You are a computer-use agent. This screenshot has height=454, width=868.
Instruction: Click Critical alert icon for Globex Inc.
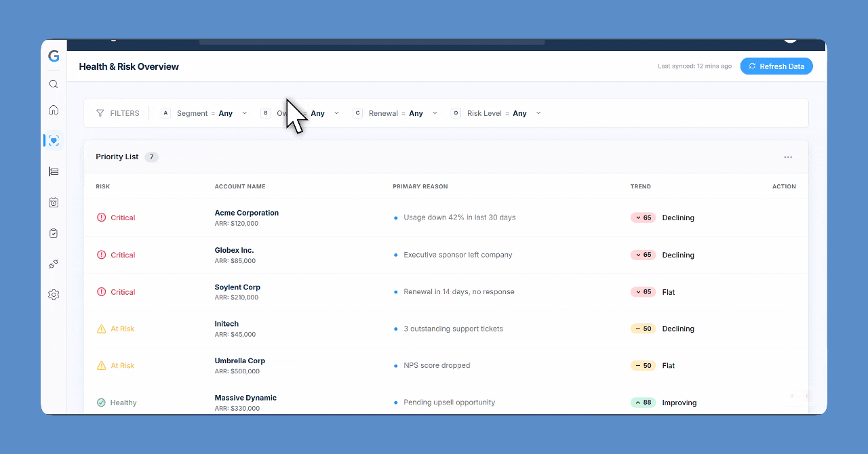tap(102, 255)
